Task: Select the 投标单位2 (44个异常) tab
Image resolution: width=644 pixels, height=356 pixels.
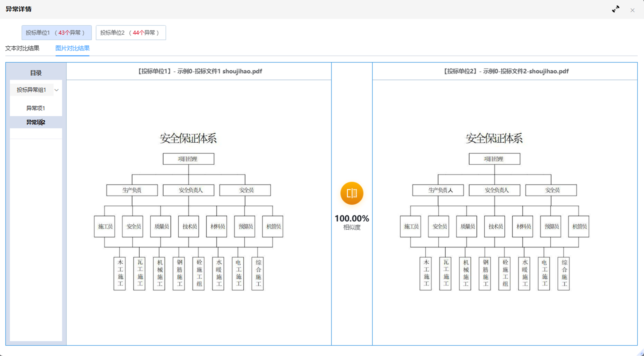Action: pyautogui.click(x=131, y=33)
